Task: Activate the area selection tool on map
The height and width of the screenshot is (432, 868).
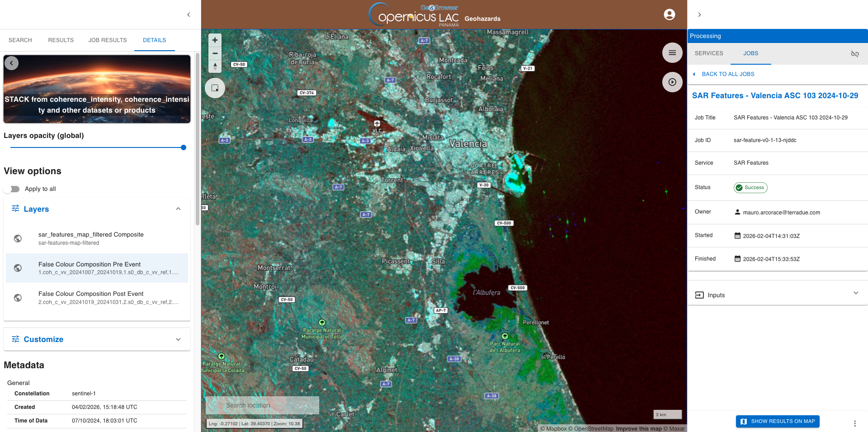Action: tap(215, 88)
